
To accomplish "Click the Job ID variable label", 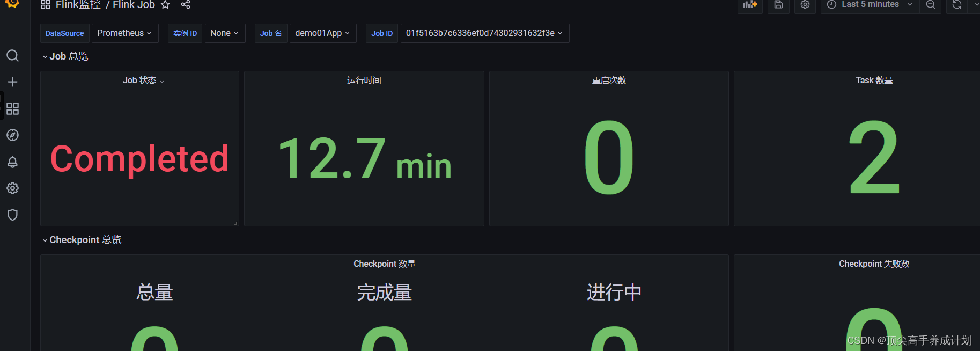I will 382,33.
